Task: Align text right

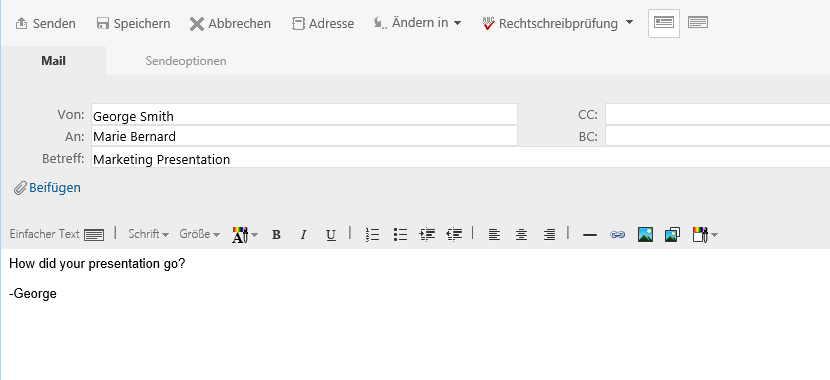Action: click(549, 235)
